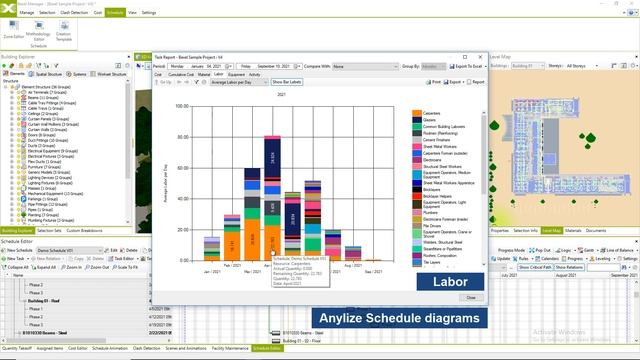Switch to the Materials panel tab
This screenshot has width=640, height=360.
pos(573,231)
